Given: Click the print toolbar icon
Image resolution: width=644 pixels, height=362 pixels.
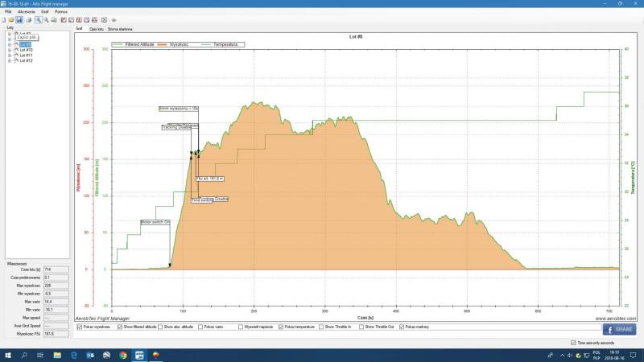Looking at the screenshot, I should tap(28, 20).
